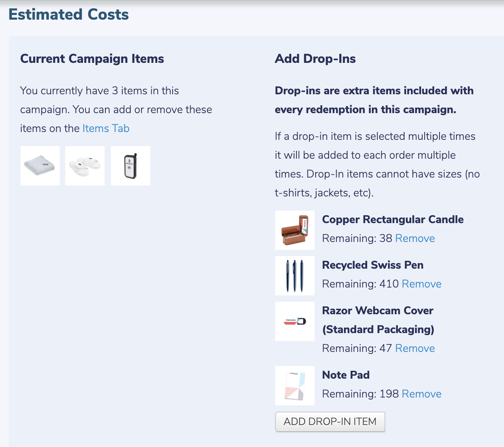Click the Recycled Swiss Pen image
The height and width of the screenshot is (447, 504).
[x=295, y=276]
